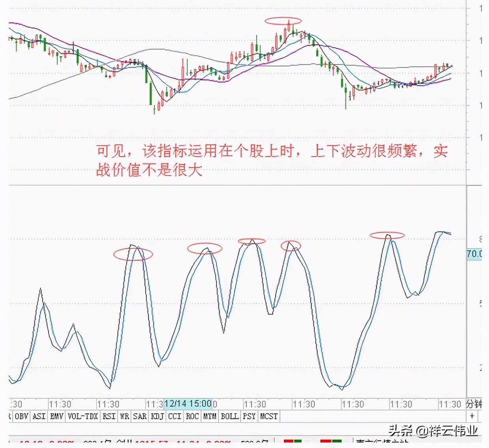489x448 pixels.
Task: Open the EMV indicator
Action: pos(56,416)
